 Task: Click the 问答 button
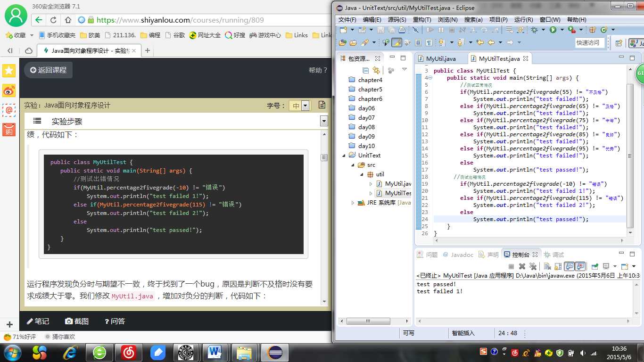click(x=115, y=321)
